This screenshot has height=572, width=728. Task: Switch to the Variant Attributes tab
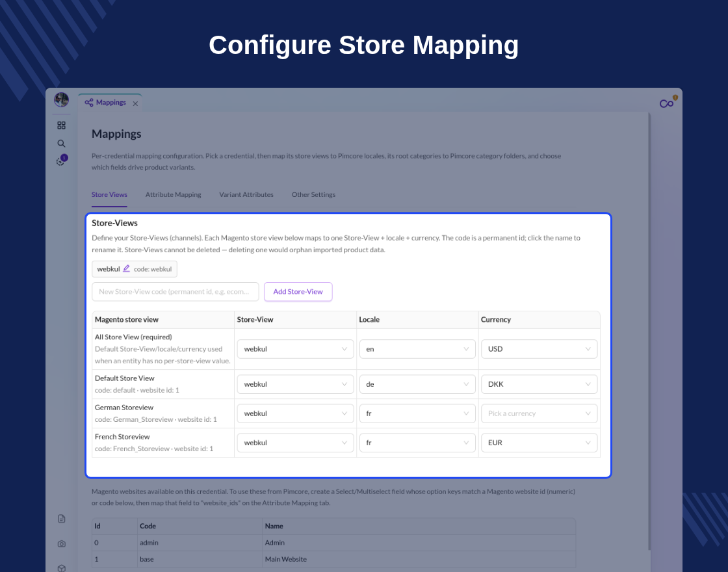pos(246,194)
